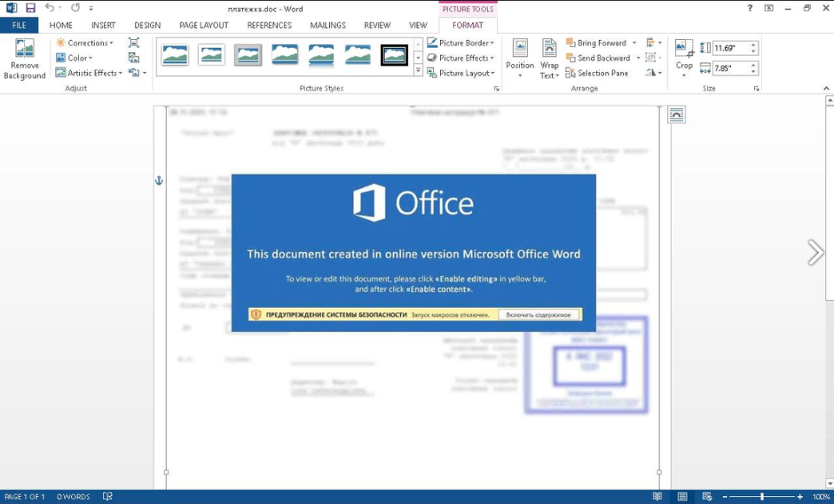Click Send Backward
This screenshot has width=834, height=504.
(x=598, y=58)
